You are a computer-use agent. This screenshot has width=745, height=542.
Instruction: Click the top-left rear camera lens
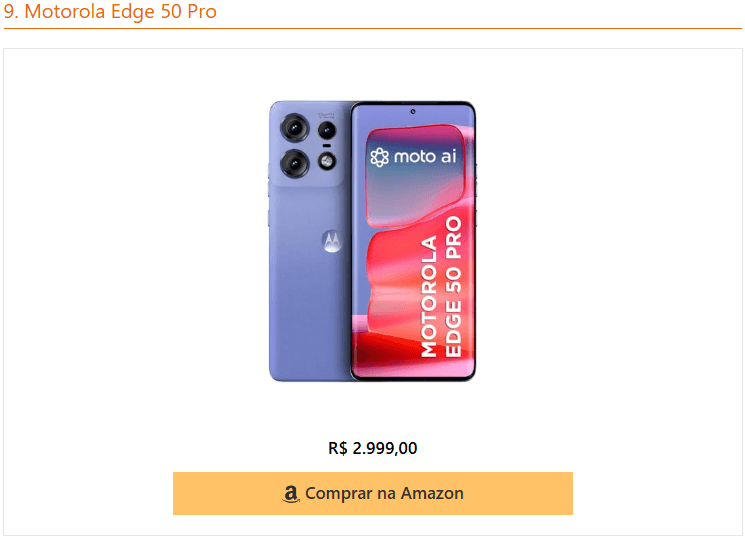[x=295, y=128]
